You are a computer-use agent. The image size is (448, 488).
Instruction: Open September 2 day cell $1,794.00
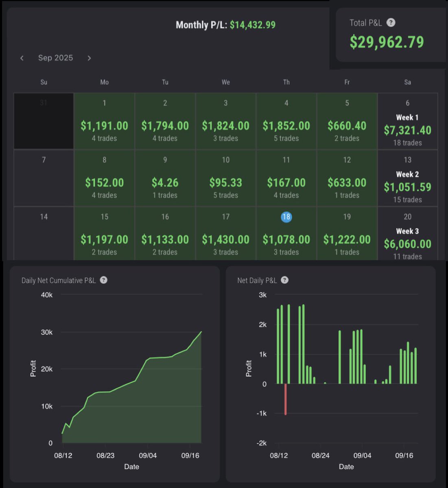[x=165, y=121]
